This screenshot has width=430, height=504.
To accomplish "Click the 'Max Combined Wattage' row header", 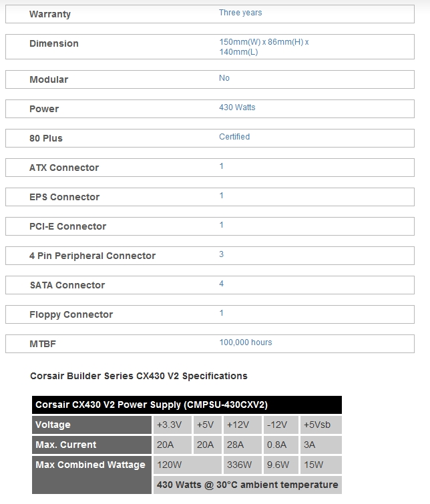I will click(x=91, y=475).
